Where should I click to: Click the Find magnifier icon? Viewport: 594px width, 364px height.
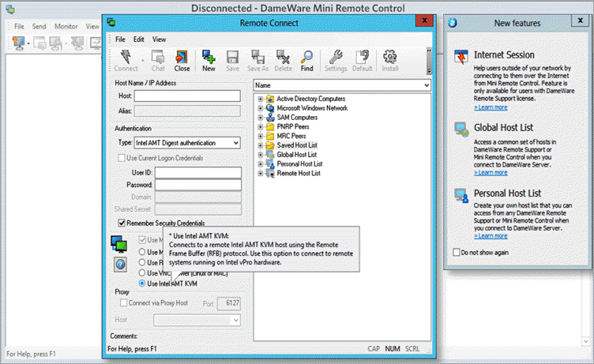(x=306, y=60)
